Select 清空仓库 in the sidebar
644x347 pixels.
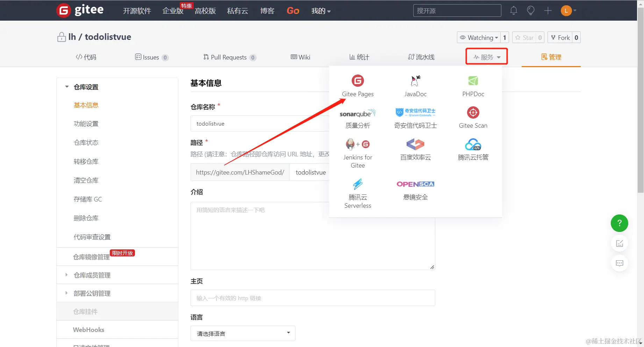tap(86, 180)
